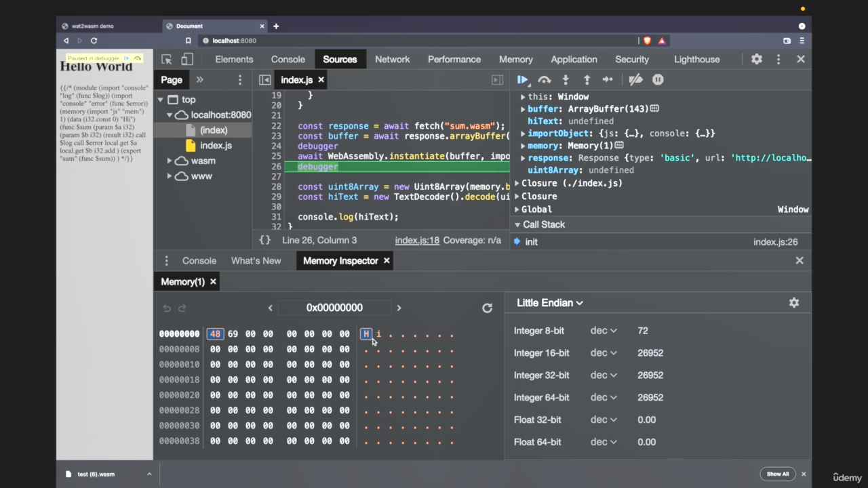Click the Step over function icon

(544, 80)
